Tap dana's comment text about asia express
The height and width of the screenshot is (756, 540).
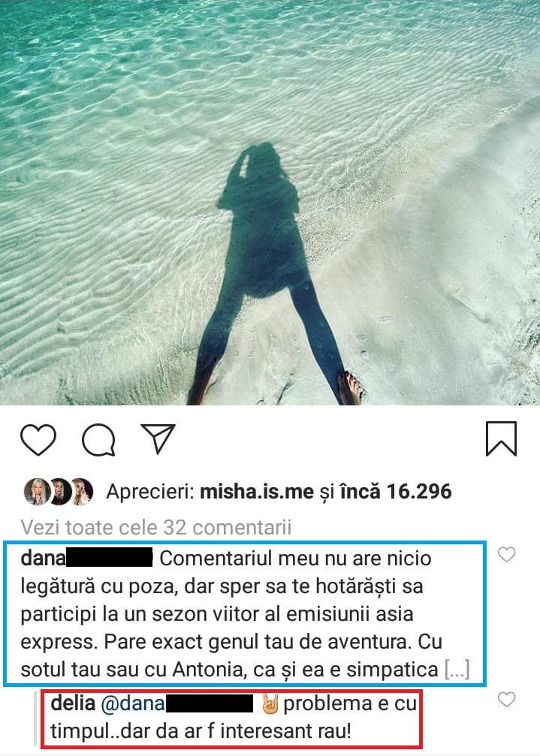(x=245, y=614)
